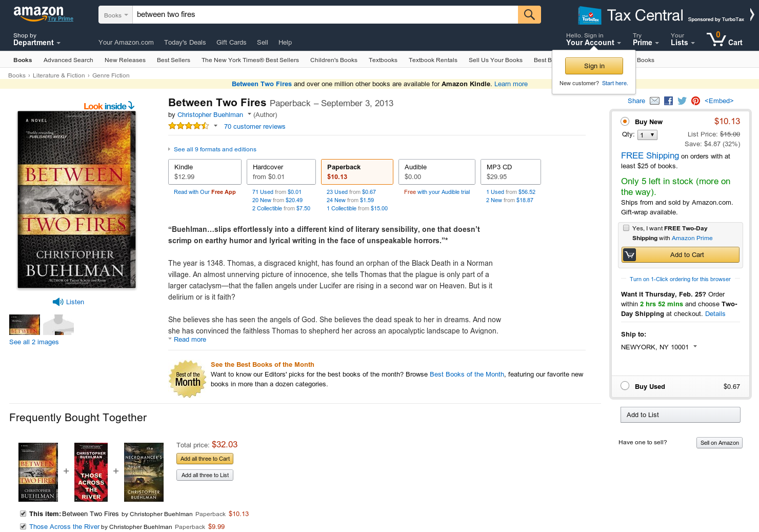Select the Buy Used radio button
759x532 pixels.
625,386
